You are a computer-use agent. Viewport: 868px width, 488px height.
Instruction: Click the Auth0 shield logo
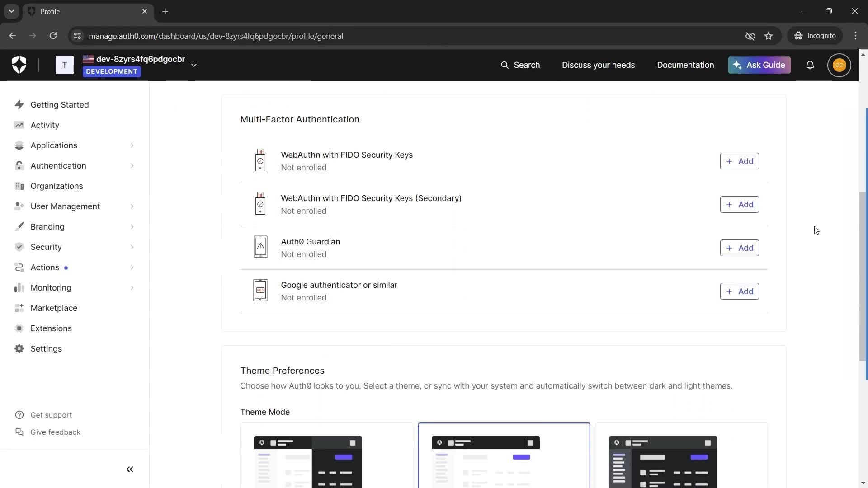point(19,65)
